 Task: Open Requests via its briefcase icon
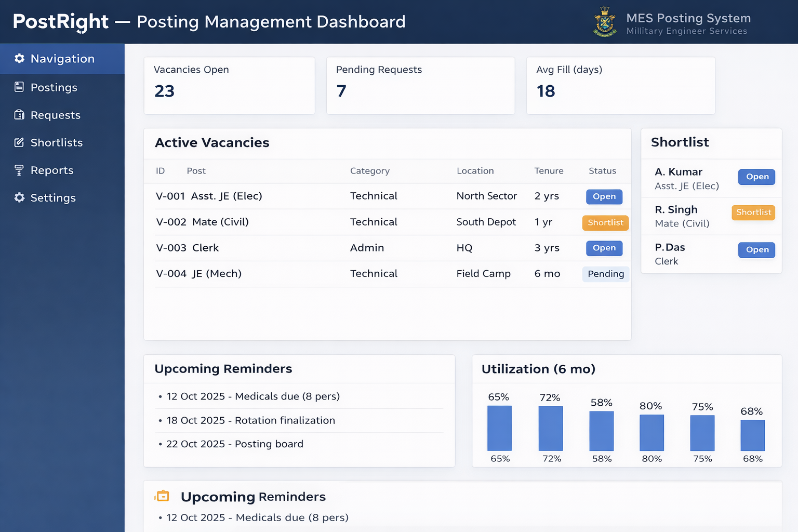tap(18, 115)
